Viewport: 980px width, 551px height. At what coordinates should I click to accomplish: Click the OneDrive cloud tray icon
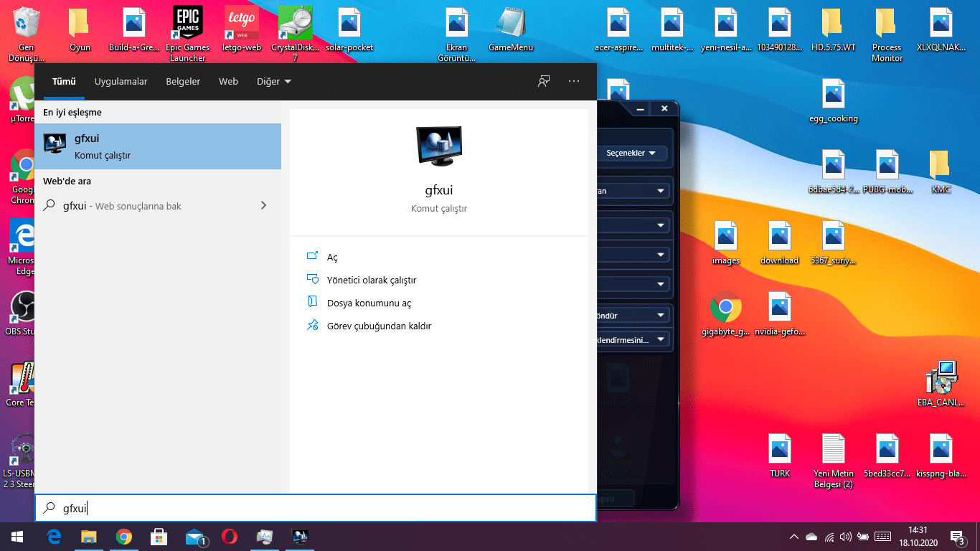(811, 536)
